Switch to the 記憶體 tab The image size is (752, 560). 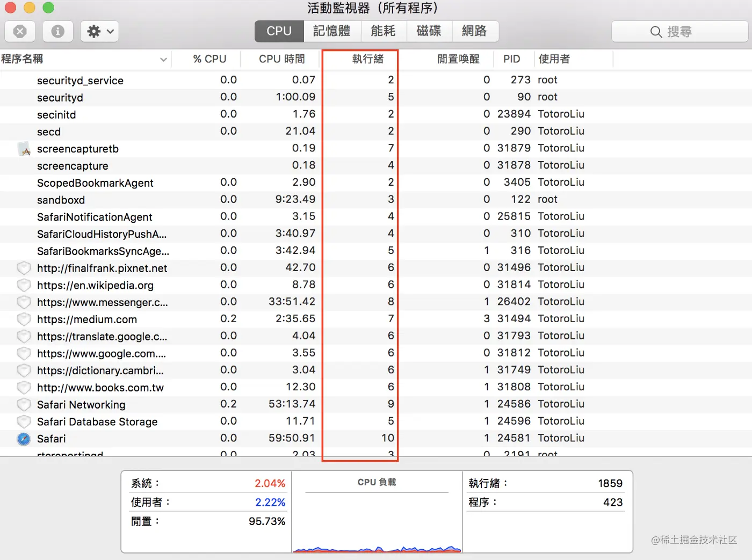(x=332, y=31)
